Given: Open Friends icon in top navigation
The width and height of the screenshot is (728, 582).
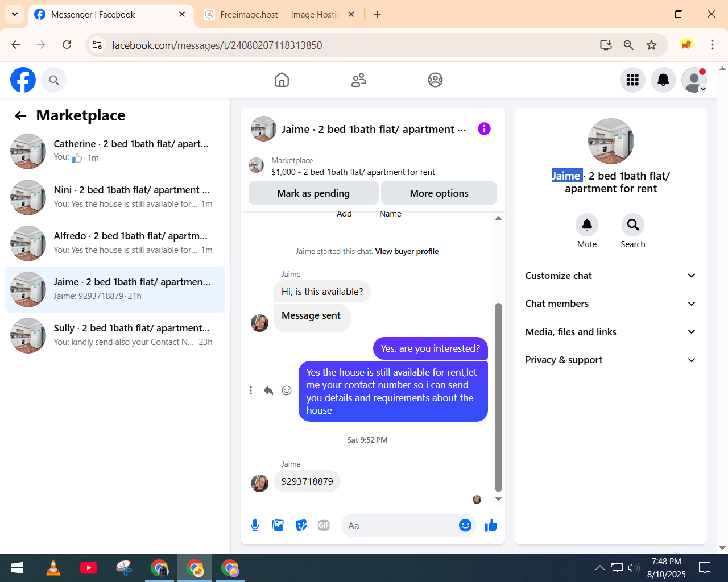Looking at the screenshot, I should coord(358,80).
